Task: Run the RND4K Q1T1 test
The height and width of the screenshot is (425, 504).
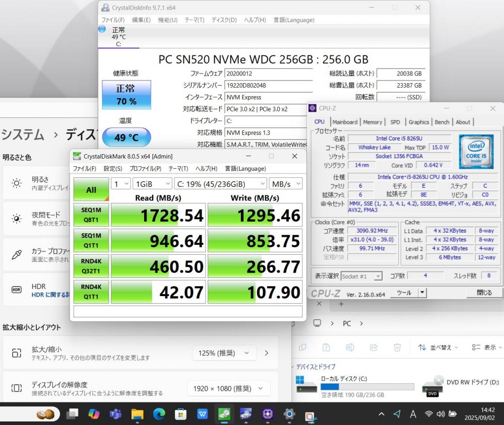Action: [91, 292]
